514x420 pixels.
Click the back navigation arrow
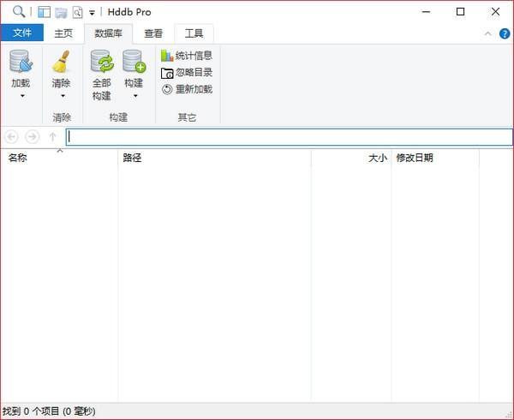(x=11, y=136)
